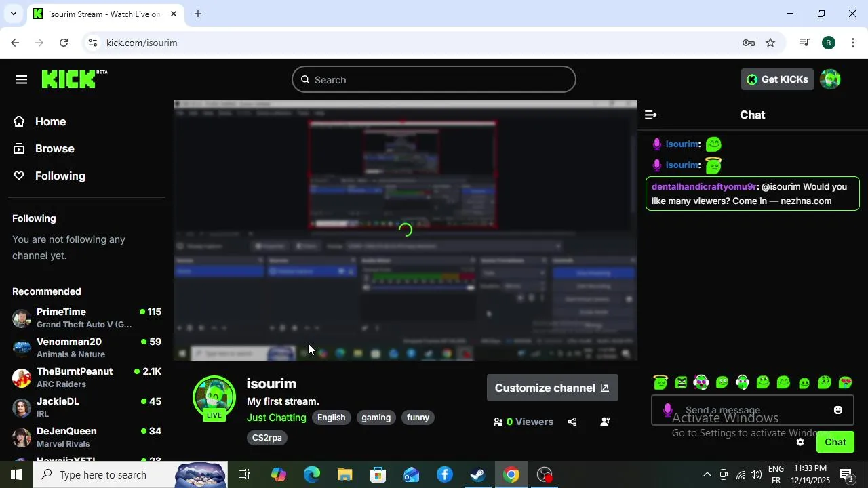Image resolution: width=868 pixels, height=488 pixels.
Task: Open the user profile avatar menu
Action: click(830, 79)
